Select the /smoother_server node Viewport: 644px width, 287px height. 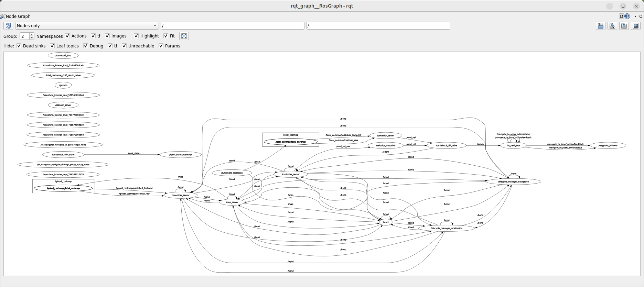coord(181,195)
